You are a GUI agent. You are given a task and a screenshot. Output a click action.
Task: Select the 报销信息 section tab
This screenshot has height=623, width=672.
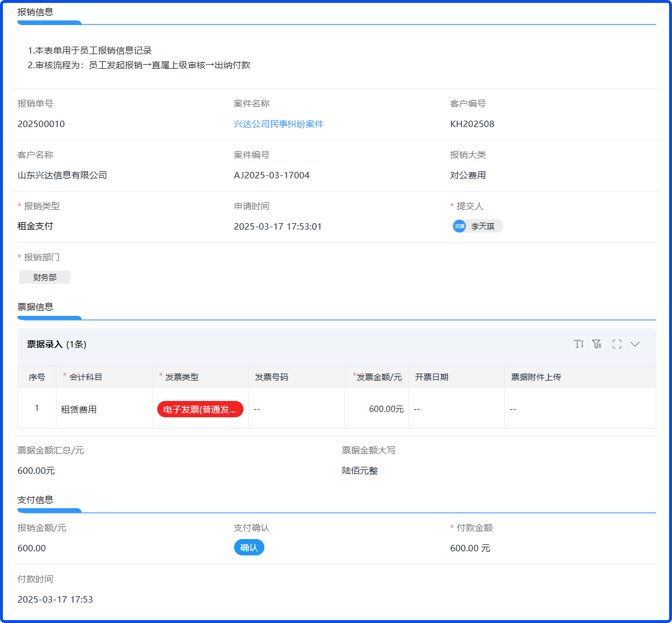(x=36, y=12)
